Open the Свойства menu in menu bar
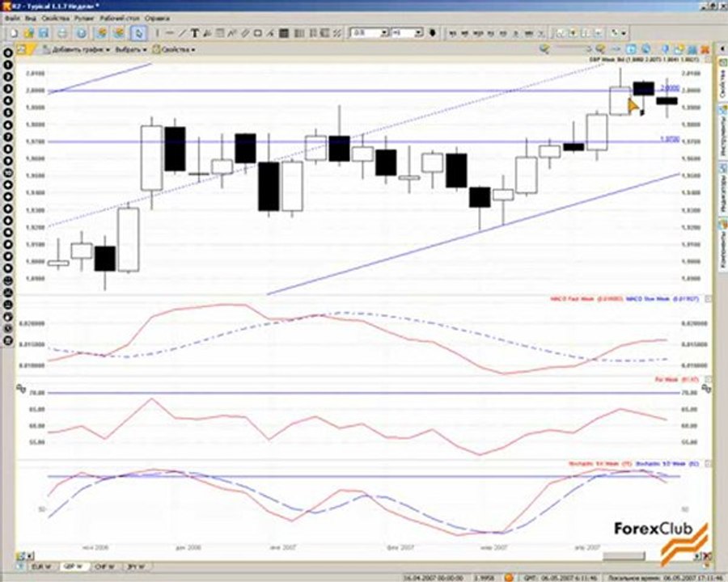This screenshot has height=582, width=728. pos(55,19)
